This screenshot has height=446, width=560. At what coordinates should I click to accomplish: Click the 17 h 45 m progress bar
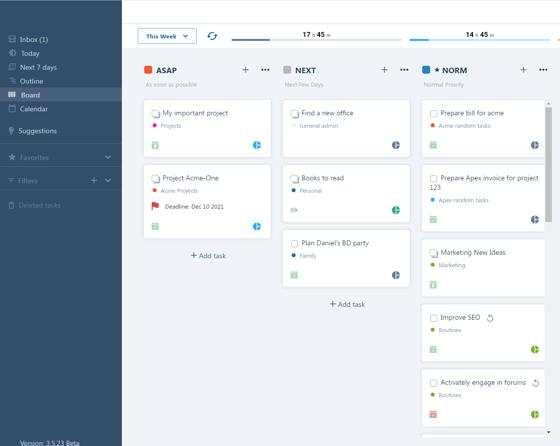point(316,40)
